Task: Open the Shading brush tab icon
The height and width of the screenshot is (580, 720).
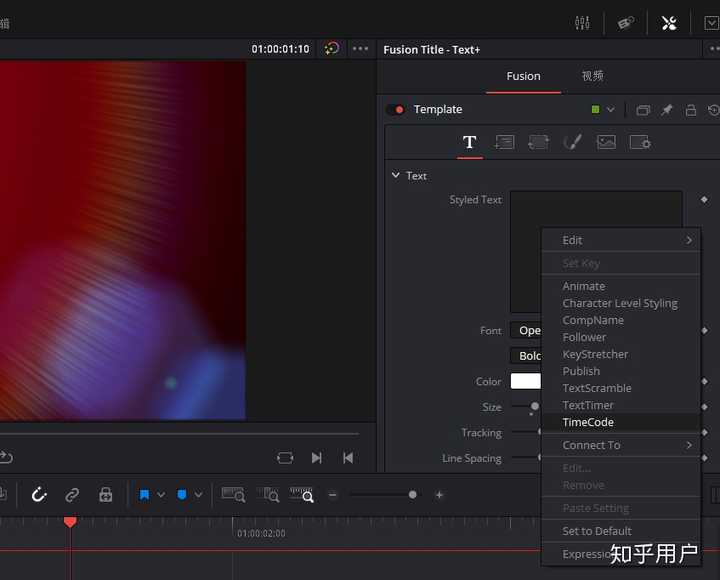Action: click(x=572, y=142)
